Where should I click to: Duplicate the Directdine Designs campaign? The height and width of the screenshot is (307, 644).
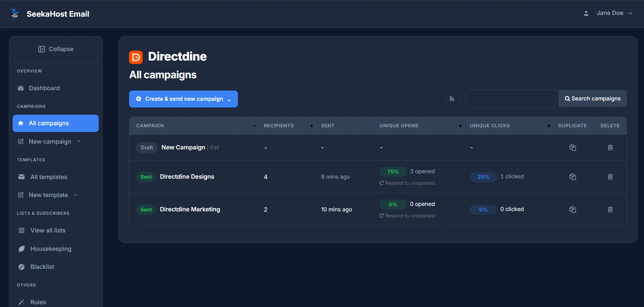[573, 177]
